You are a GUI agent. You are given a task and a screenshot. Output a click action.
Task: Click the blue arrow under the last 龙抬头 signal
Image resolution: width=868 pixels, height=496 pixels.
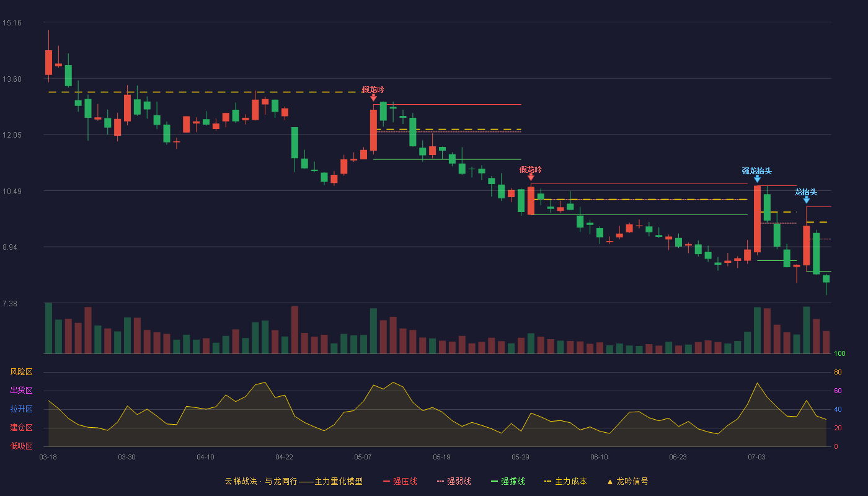[806, 200]
